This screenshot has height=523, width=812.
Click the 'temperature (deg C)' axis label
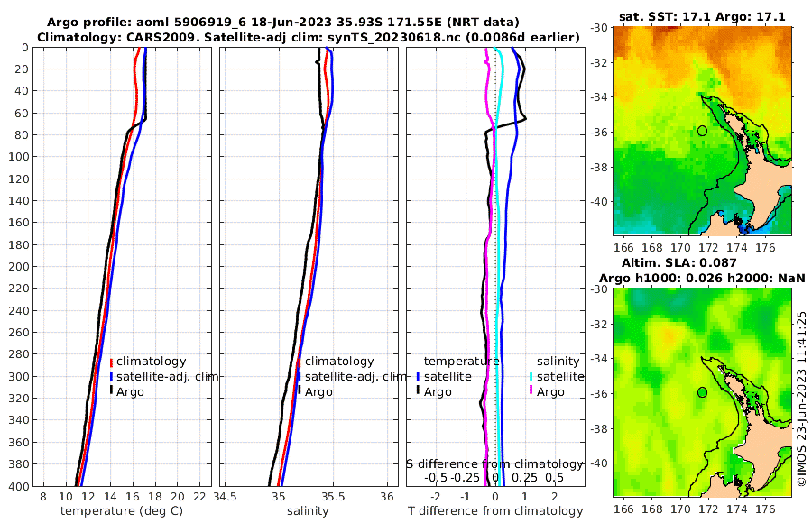pos(122,511)
